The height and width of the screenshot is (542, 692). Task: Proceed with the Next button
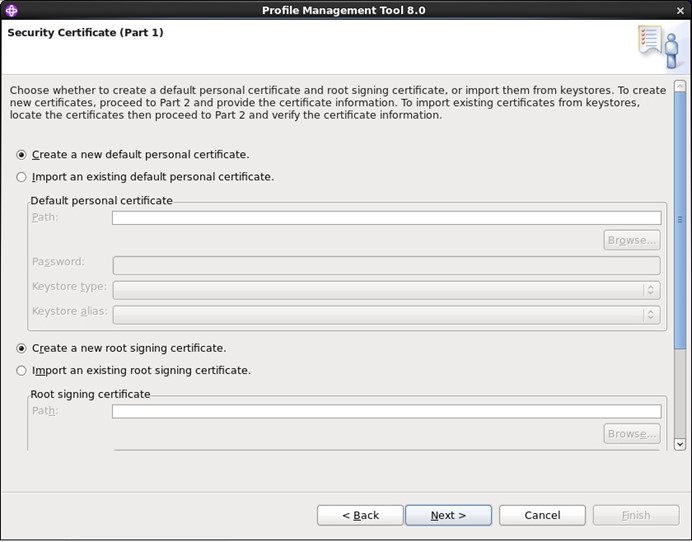[x=448, y=515]
